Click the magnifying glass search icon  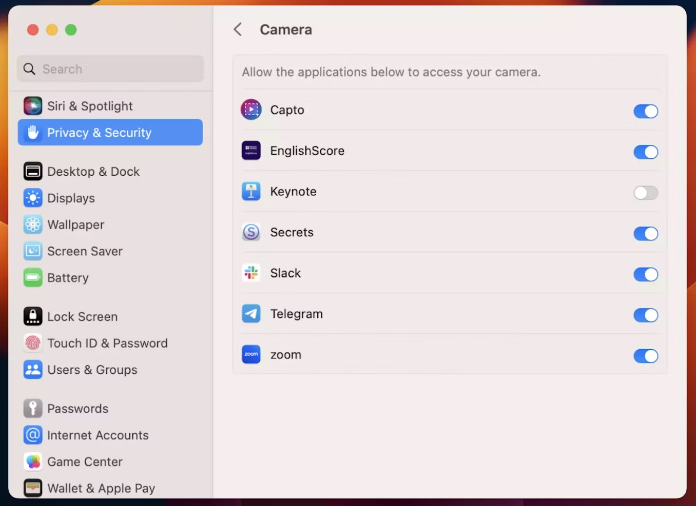pyautogui.click(x=29, y=69)
